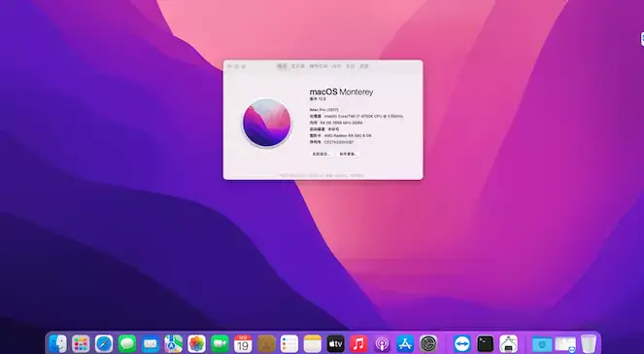Launch Safari browser from the Dock
Image resolution: width=644 pixels, height=354 pixels.
pyautogui.click(x=104, y=343)
